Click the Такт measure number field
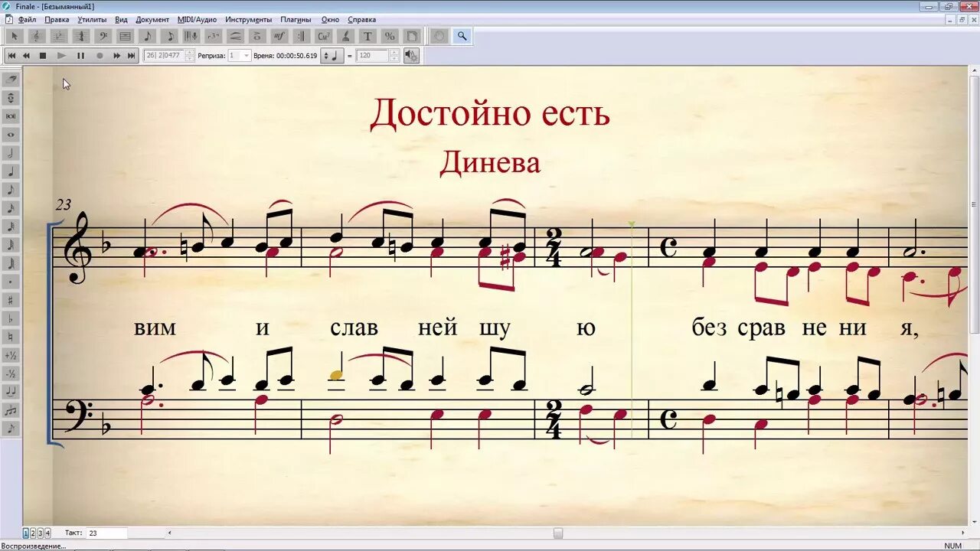 (106, 533)
